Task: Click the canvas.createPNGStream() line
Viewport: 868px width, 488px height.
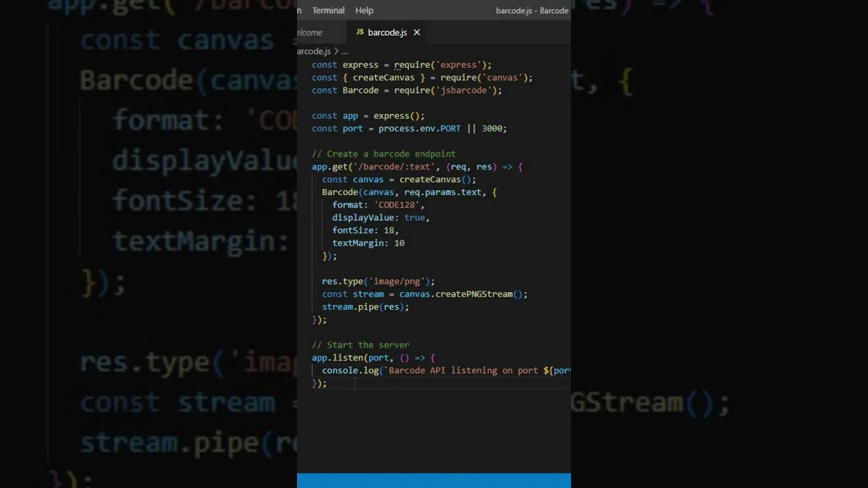Action: [x=425, y=294]
